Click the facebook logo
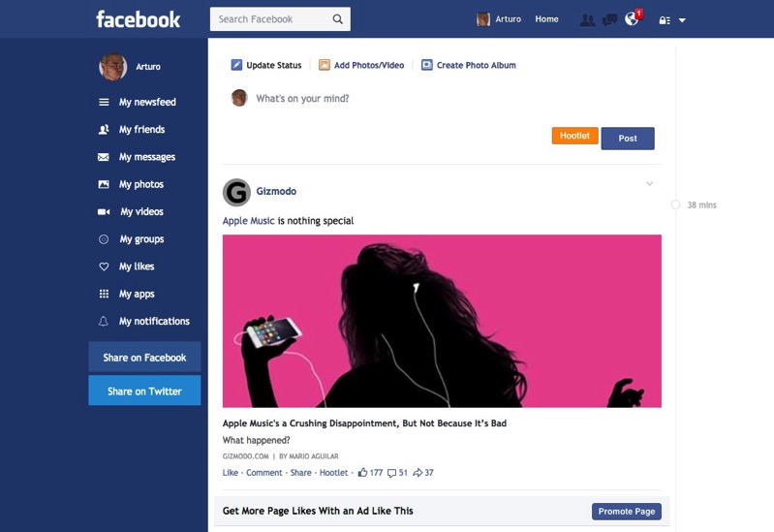This screenshot has width=774, height=532. pyautogui.click(x=139, y=19)
